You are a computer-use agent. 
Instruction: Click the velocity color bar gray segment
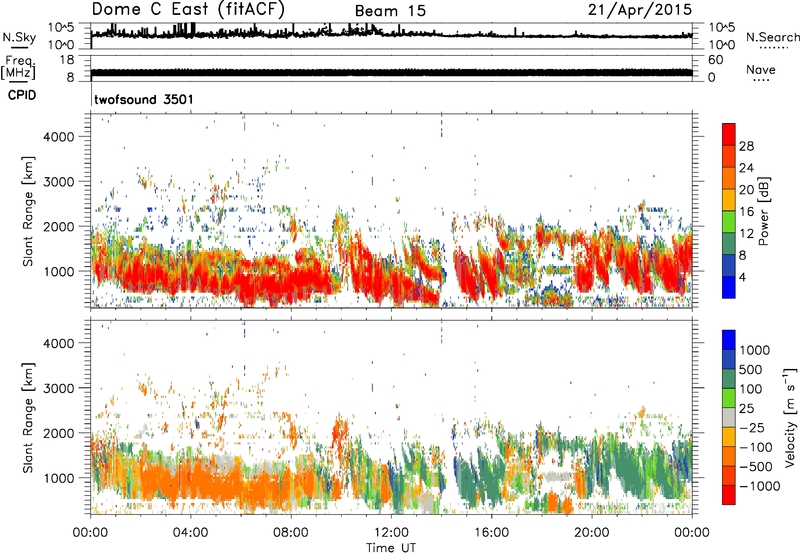click(729, 417)
